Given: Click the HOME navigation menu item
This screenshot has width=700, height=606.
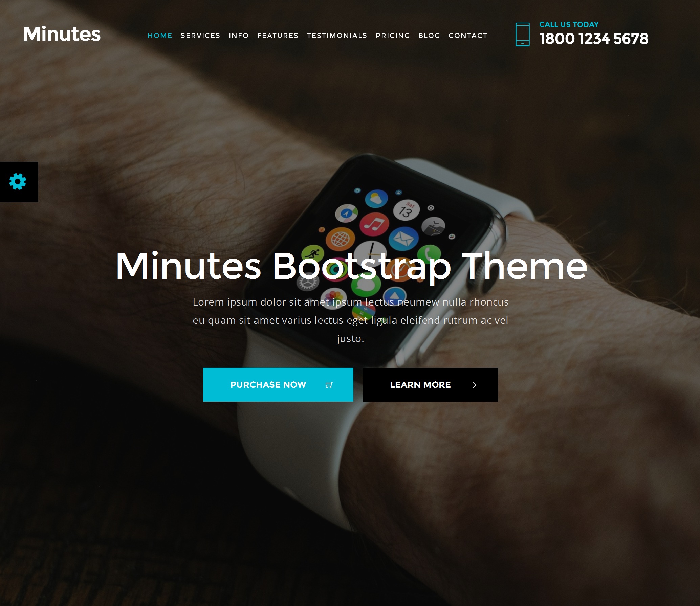Looking at the screenshot, I should point(159,35).
